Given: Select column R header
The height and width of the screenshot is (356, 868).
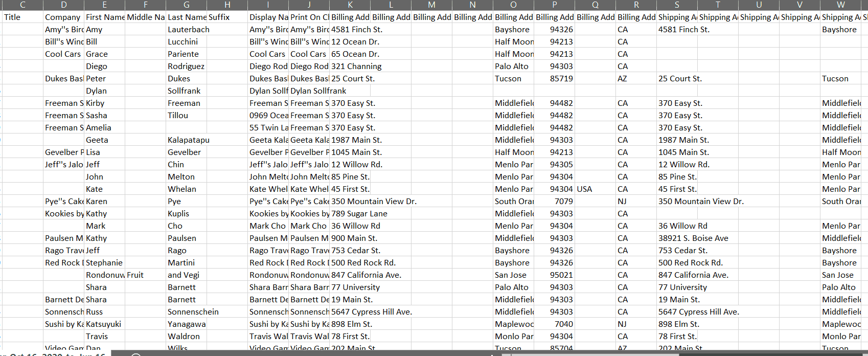Looking at the screenshot, I should click(636, 5).
